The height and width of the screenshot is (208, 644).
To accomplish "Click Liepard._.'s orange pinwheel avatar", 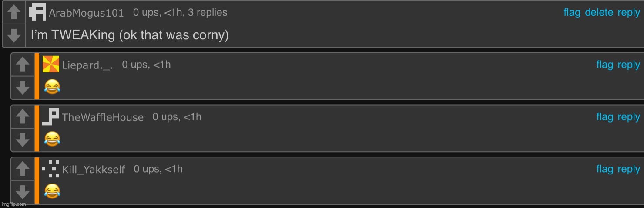I will coord(51,64).
